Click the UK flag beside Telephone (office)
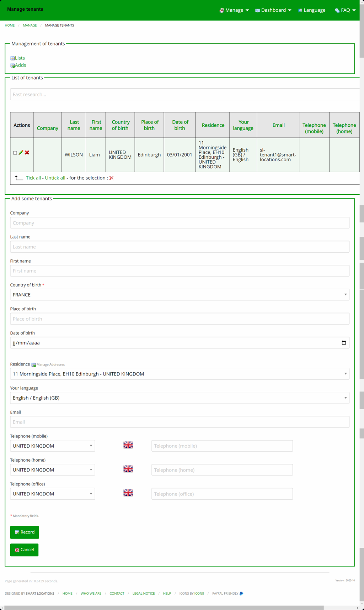The width and height of the screenshot is (364, 610). pos(128,493)
